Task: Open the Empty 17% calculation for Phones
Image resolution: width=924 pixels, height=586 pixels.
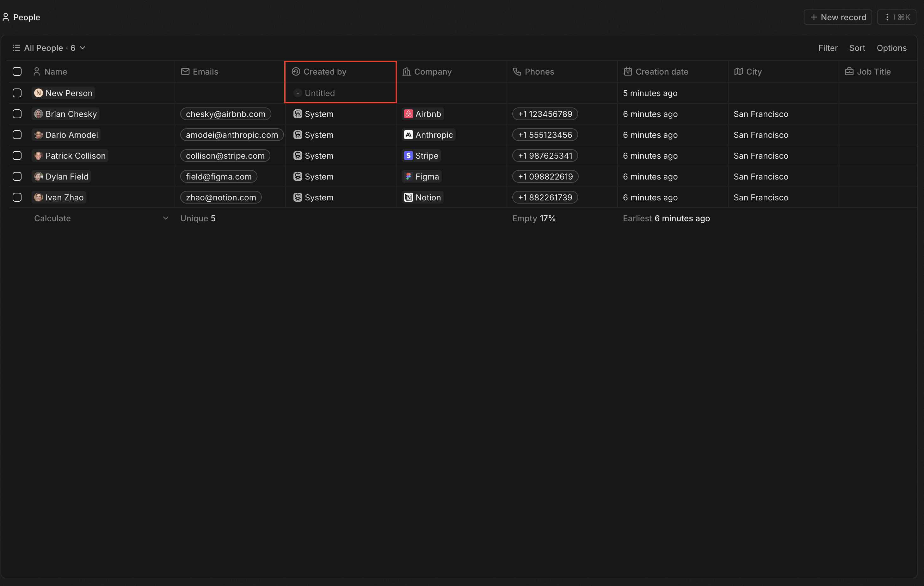Action: point(534,218)
